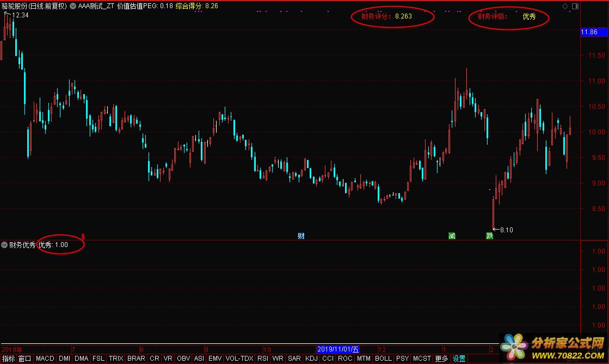This screenshot has height=364, width=609.
Task: Click the green 跌 marker on chart
Action: click(490, 236)
